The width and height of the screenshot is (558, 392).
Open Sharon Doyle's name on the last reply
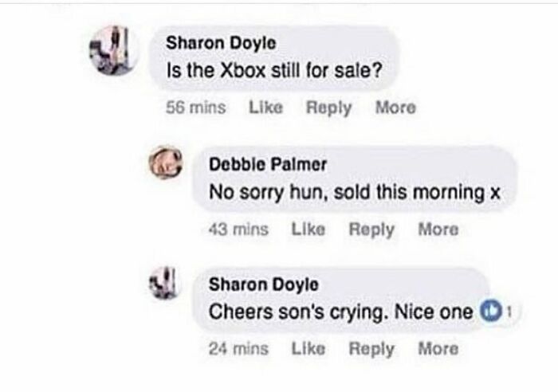pyautogui.click(x=264, y=284)
